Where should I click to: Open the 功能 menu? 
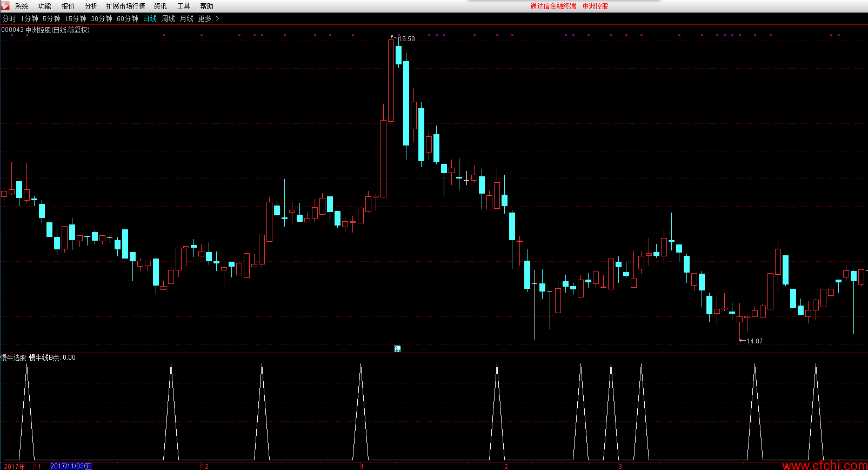[45, 6]
